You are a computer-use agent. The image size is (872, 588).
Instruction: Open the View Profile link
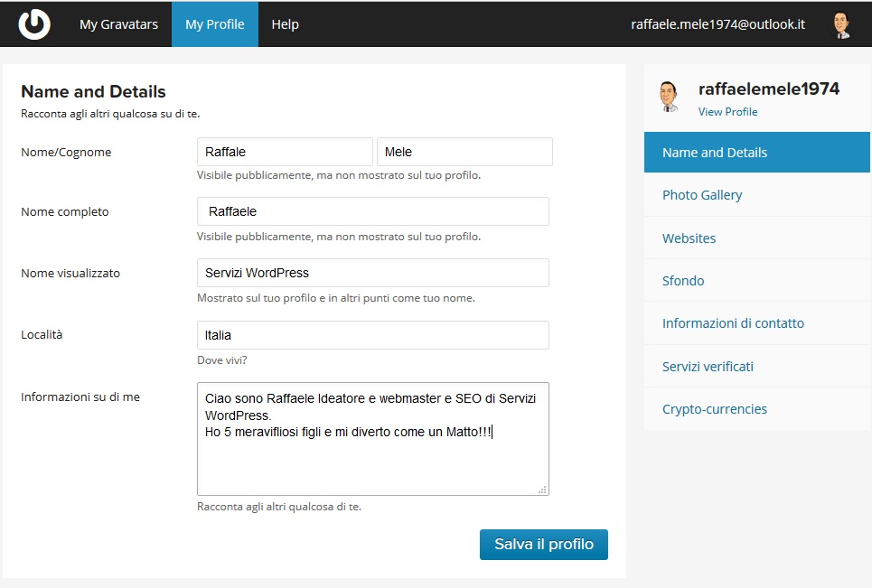(x=727, y=112)
